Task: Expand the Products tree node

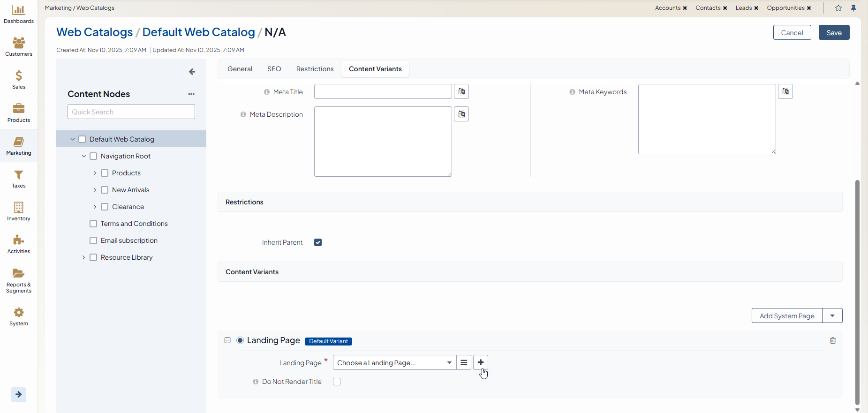Action: point(95,173)
